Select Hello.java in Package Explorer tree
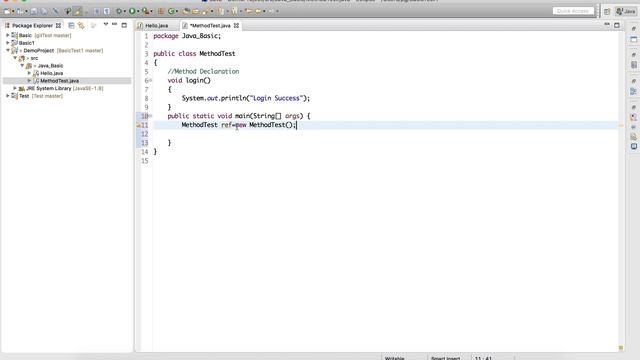640x360 pixels. [51, 73]
